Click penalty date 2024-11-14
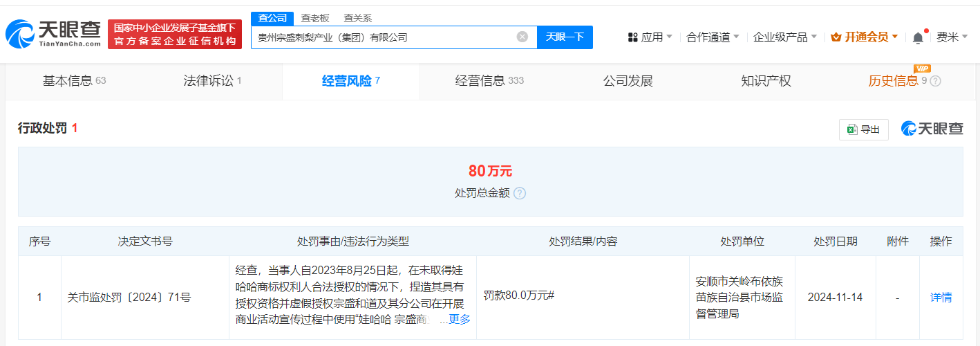The width and height of the screenshot is (980, 346). (835, 297)
